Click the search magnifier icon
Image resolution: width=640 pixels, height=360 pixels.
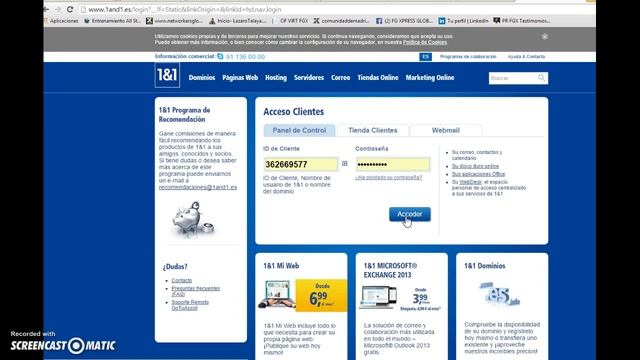[x=541, y=78]
